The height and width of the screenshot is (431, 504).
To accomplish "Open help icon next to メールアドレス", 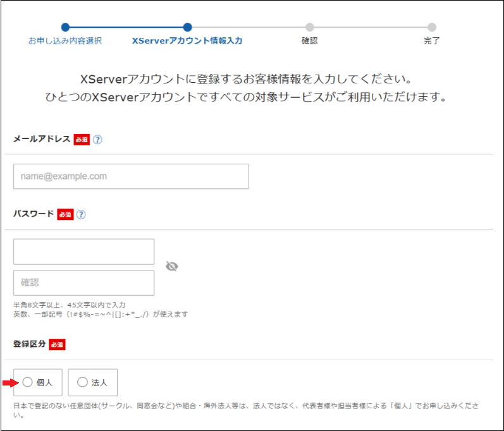I will pos(97,140).
